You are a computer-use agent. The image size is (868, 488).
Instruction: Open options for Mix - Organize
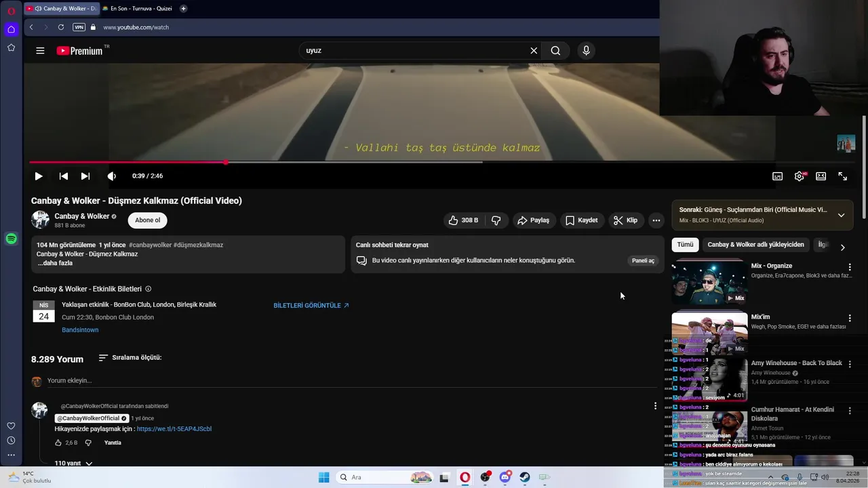[x=850, y=267]
